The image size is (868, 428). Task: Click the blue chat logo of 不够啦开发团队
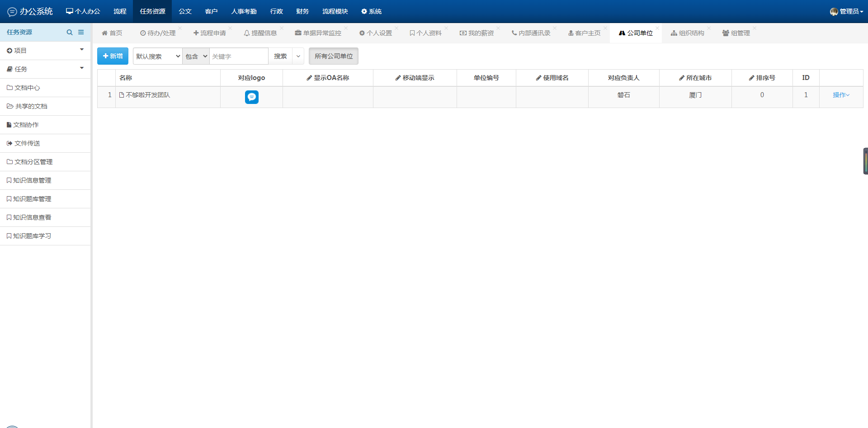click(252, 97)
